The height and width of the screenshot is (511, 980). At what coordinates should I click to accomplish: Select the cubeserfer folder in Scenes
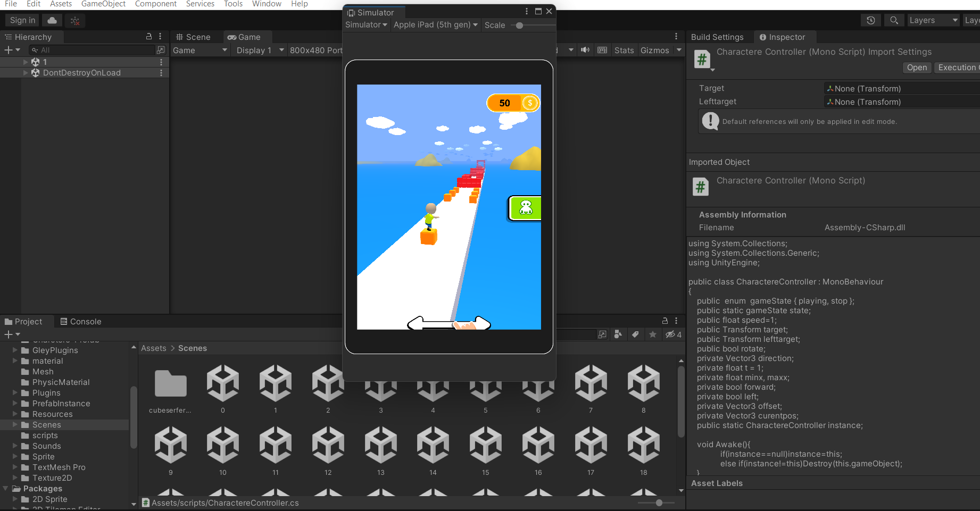click(170, 383)
